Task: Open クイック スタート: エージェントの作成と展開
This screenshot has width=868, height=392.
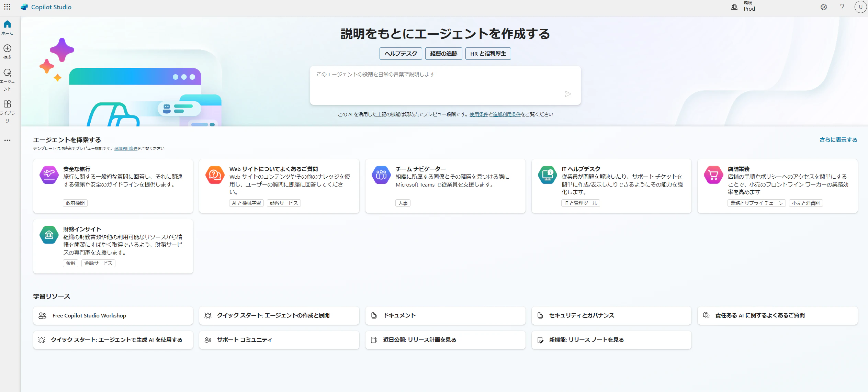Action: [279, 315]
